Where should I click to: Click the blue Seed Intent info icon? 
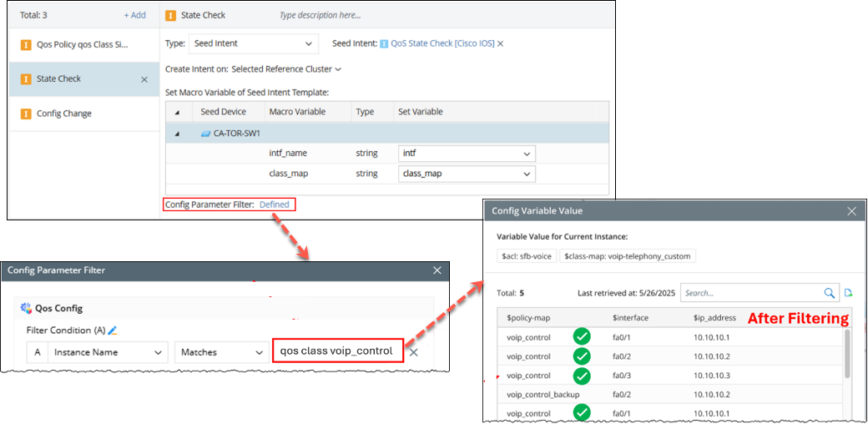coord(384,43)
